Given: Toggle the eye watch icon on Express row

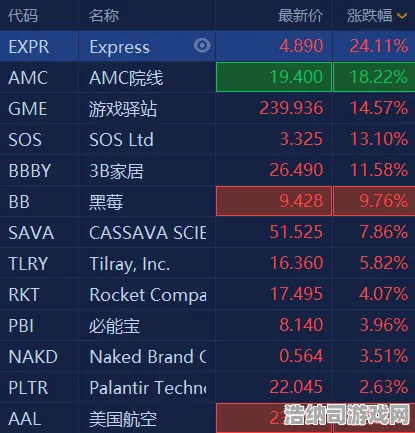Looking at the screenshot, I should (x=202, y=45).
